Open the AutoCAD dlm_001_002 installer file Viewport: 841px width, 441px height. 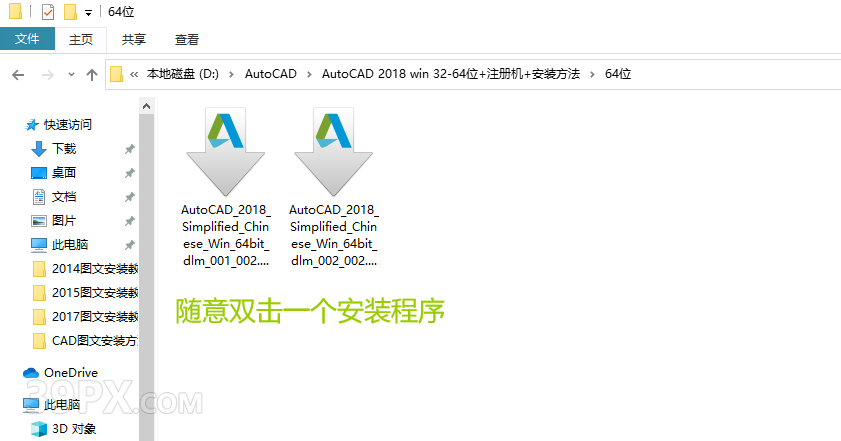225,187
